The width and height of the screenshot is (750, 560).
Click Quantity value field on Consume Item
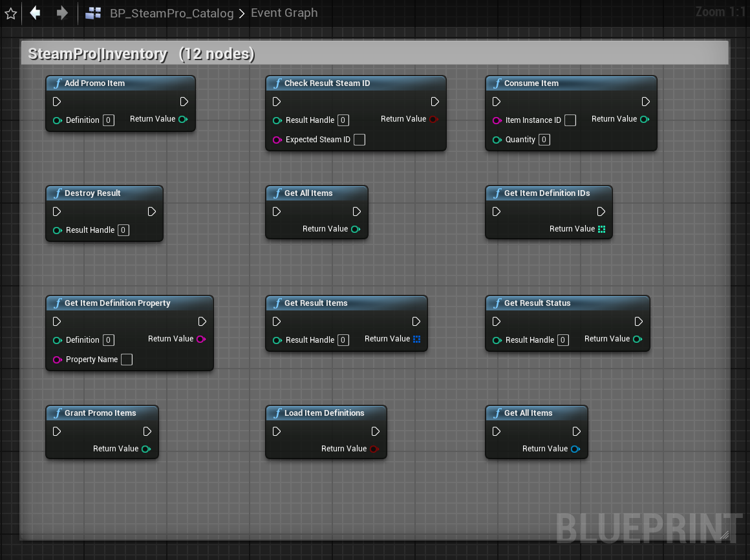click(x=544, y=140)
